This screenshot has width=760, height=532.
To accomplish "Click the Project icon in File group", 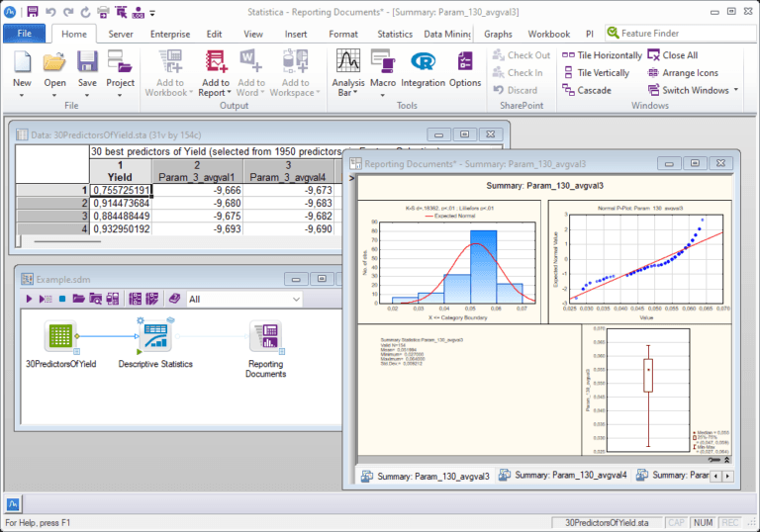I will 120,61.
